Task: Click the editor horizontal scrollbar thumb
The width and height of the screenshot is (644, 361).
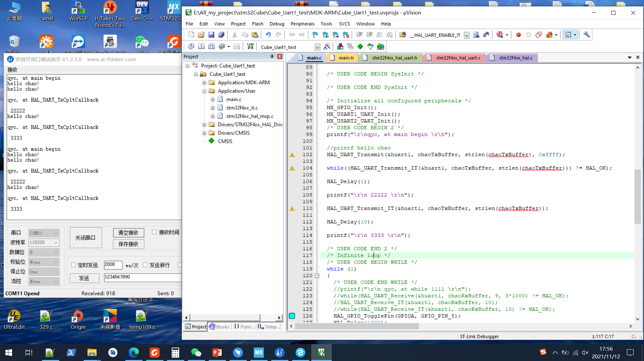Action: (x=357, y=326)
